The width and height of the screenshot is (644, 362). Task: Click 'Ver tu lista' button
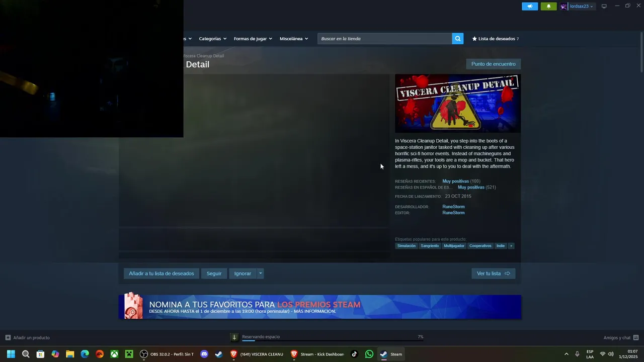493,274
